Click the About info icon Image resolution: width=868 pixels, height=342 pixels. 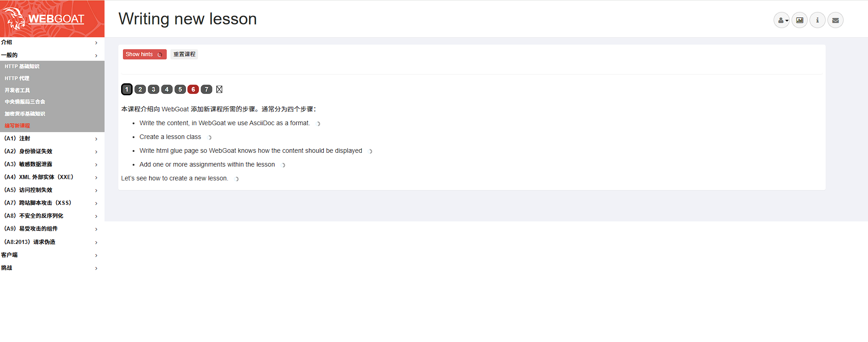pyautogui.click(x=817, y=20)
